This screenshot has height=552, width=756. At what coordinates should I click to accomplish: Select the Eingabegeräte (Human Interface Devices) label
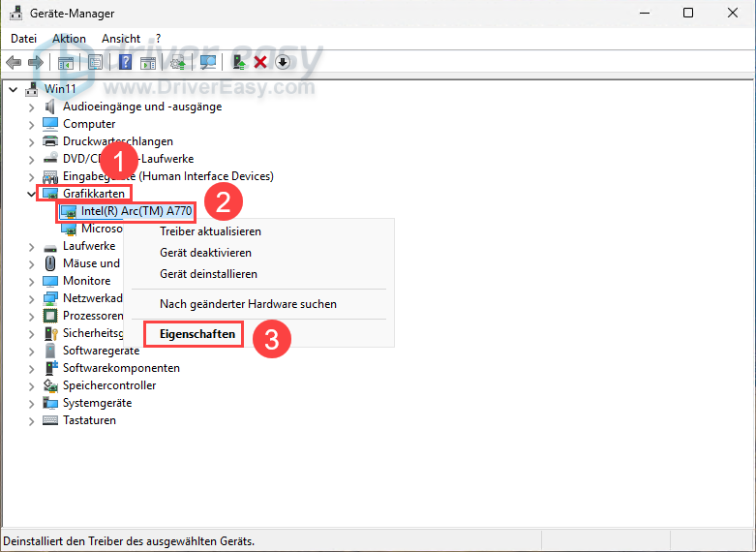click(168, 176)
